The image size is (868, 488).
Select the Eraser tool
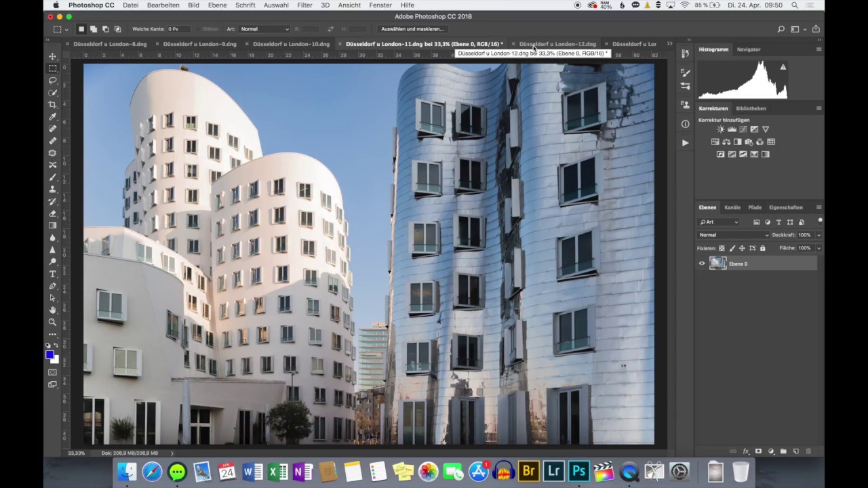53,213
